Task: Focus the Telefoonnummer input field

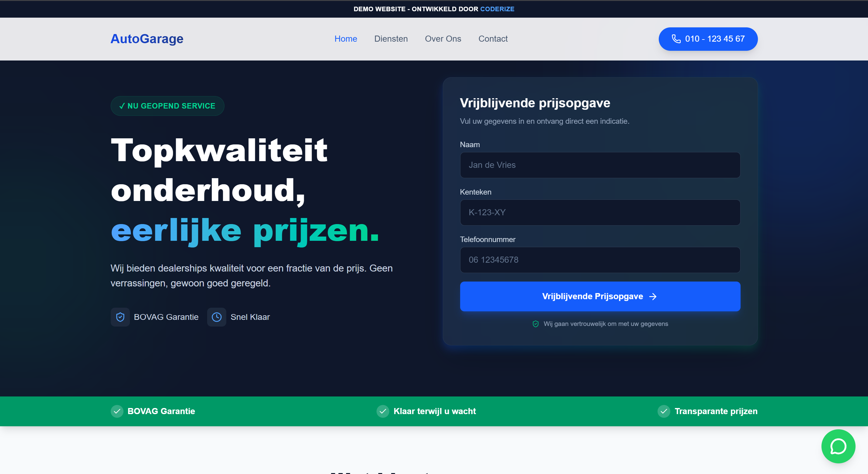Action: (x=600, y=260)
